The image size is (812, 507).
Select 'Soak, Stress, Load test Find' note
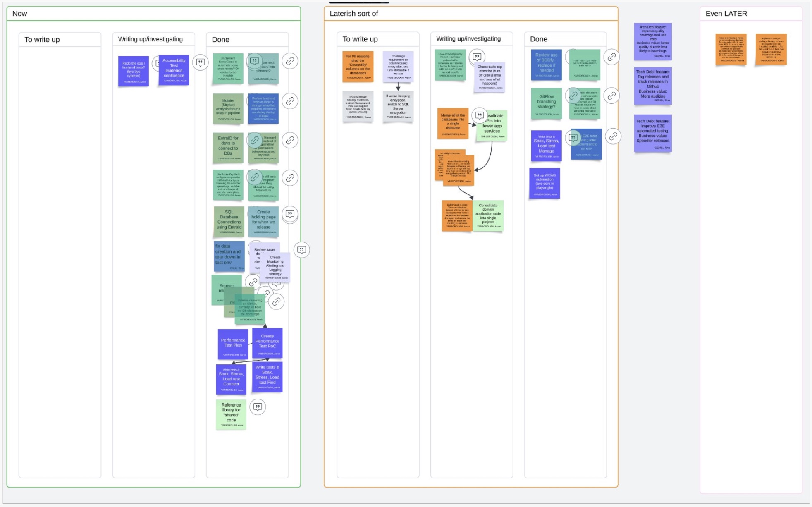click(267, 377)
